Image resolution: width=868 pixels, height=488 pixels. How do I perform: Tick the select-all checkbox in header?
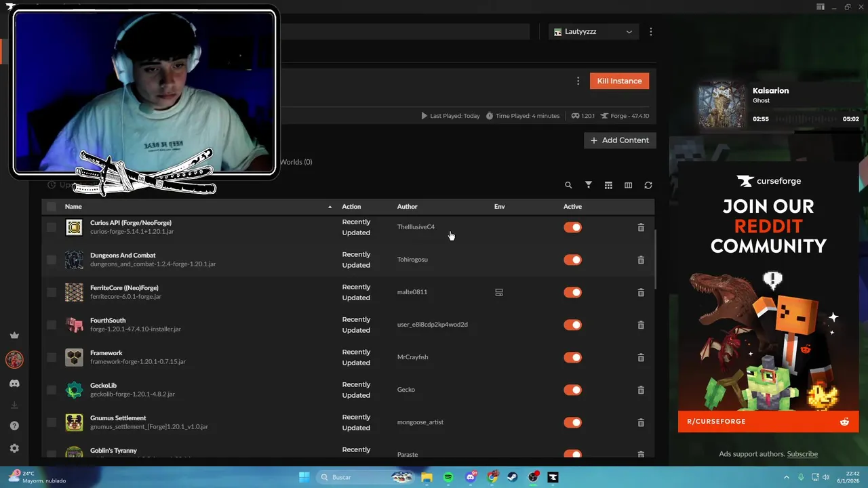point(52,207)
